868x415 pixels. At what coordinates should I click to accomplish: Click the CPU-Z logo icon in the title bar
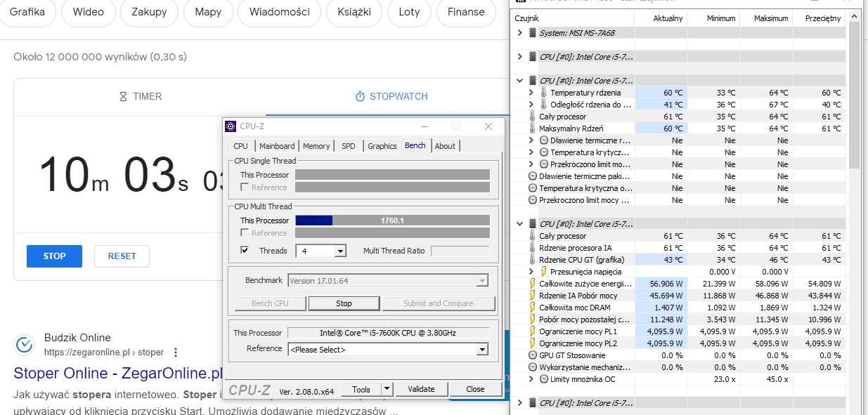231,126
